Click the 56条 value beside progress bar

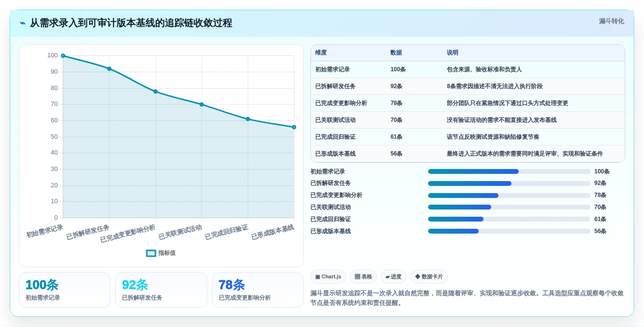[600, 231]
